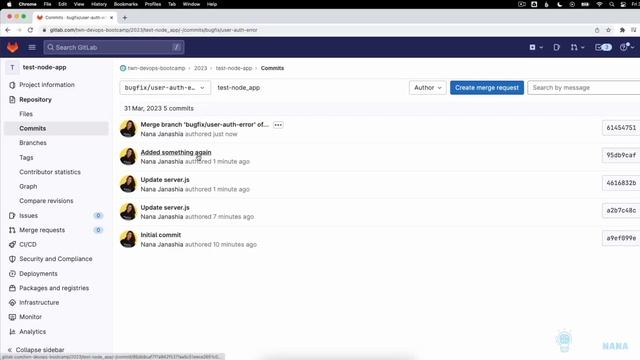The width and height of the screenshot is (640, 360).
Task: Open the to-do list icon
Action: (603, 47)
